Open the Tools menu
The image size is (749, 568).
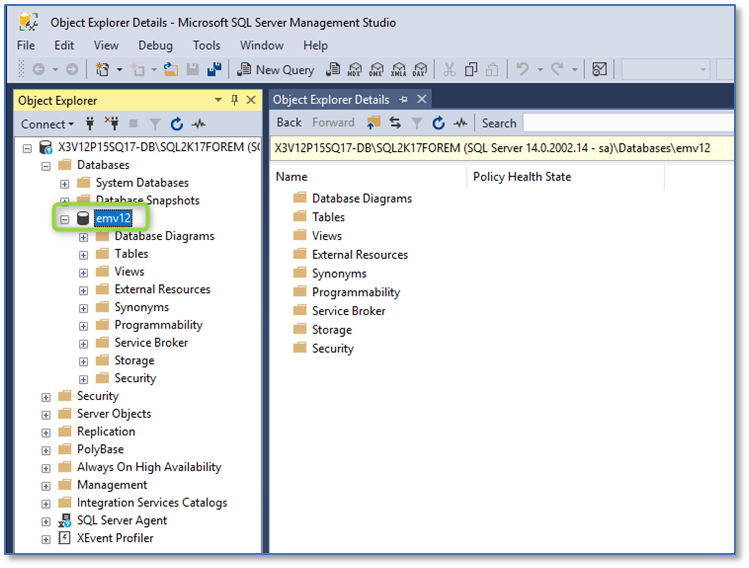click(206, 45)
